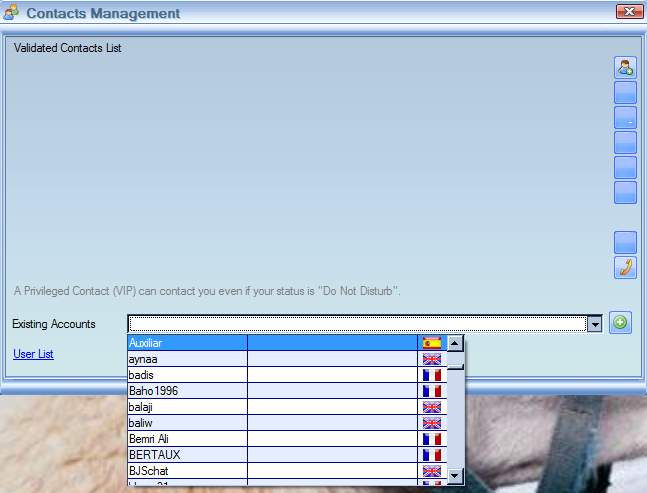Open the Existing Accounts dropdown arrow
This screenshot has height=493, width=647.
pos(595,324)
